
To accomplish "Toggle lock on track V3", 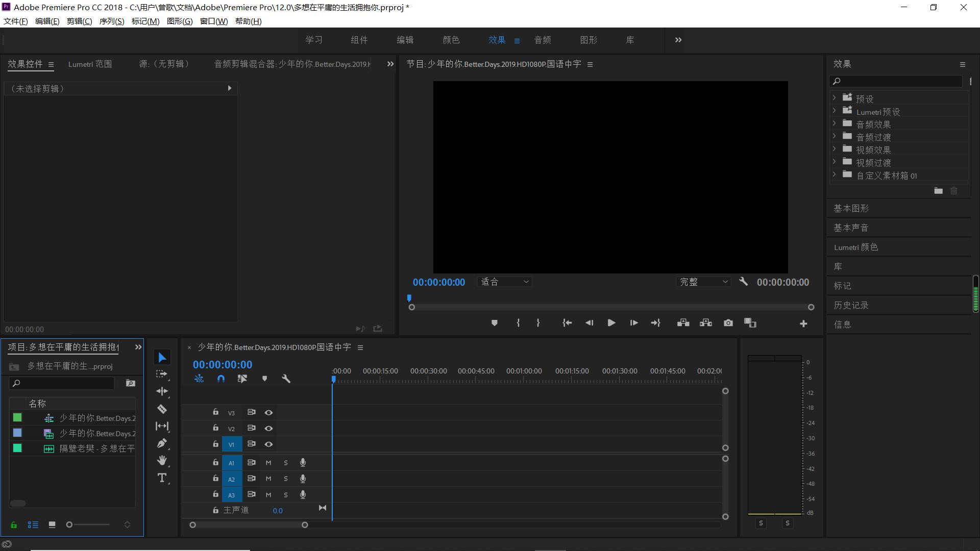I will [215, 412].
